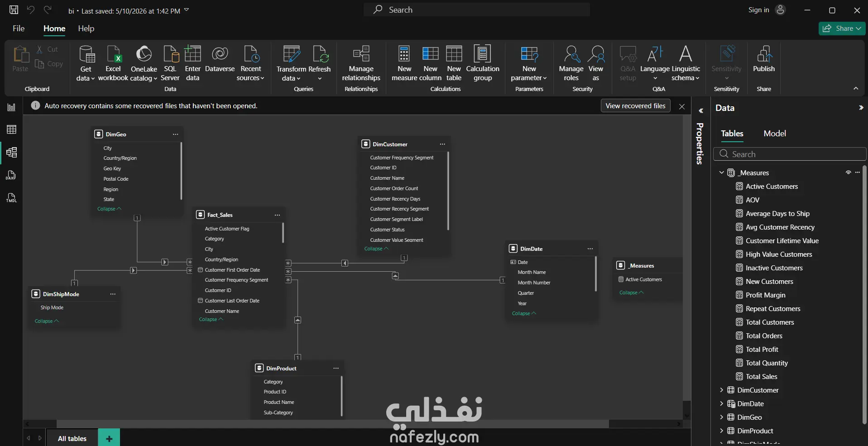
Task: Expand the DimGeo table node
Action: coord(721,417)
